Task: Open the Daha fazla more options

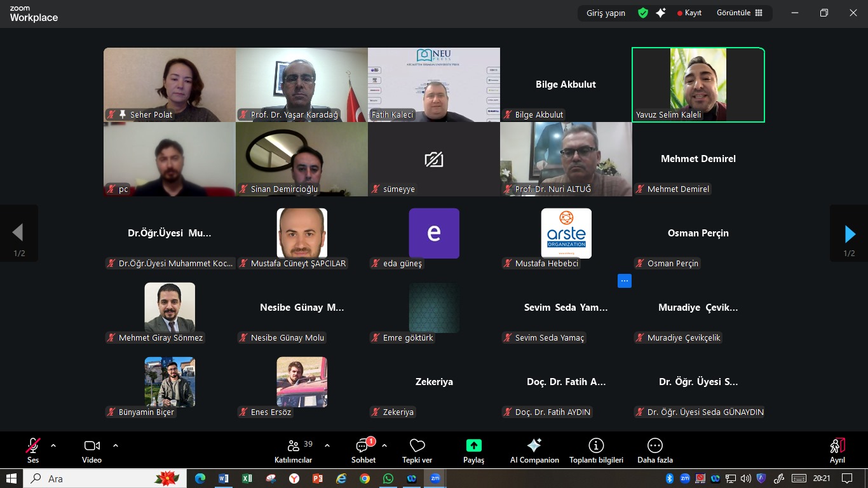Action: [654, 450]
